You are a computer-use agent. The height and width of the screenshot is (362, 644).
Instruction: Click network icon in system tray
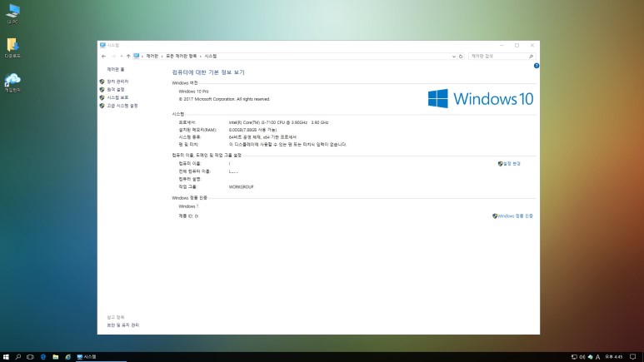coord(574,357)
